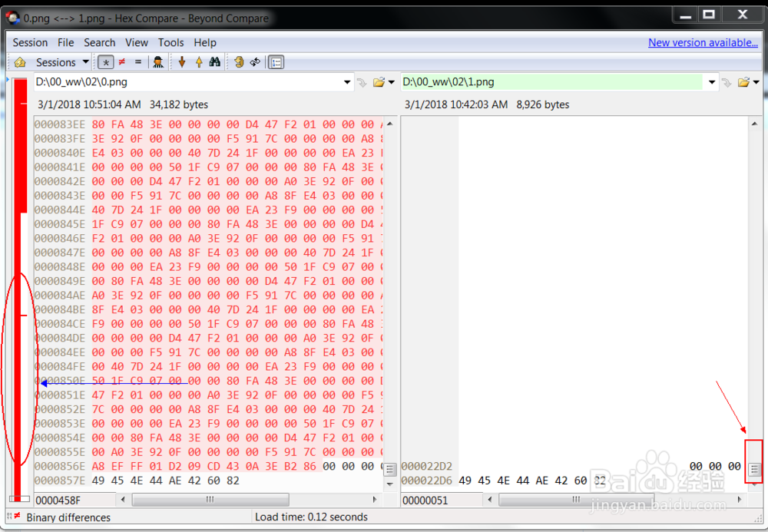
Task: Select '34,182 bytes' size text
Action: pyautogui.click(x=179, y=104)
